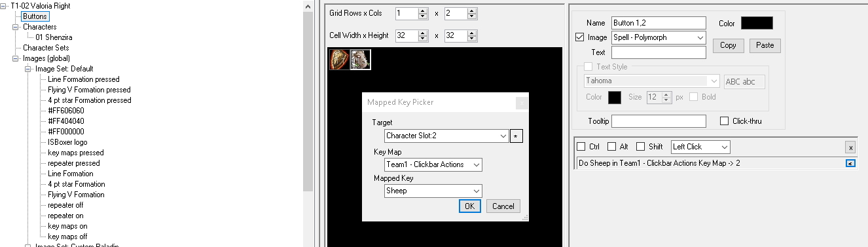Screen dimensions: 868x247
Task: Confirm with the OK button
Action: pos(470,206)
